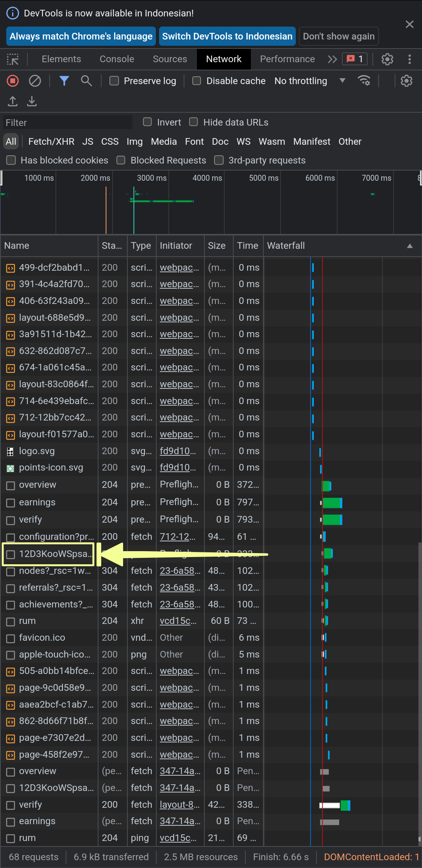The width and height of the screenshot is (422, 868).
Task: Sort requests by Type column
Action: click(x=141, y=246)
